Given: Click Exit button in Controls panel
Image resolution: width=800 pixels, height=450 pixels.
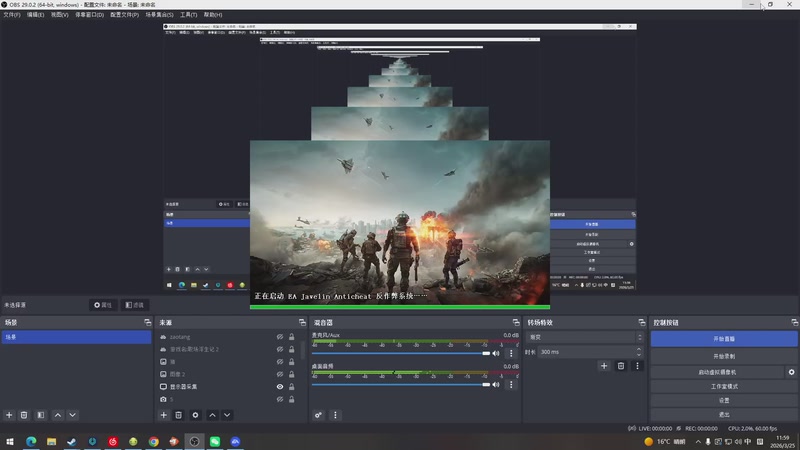Looking at the screenshot, I should 724,414.
